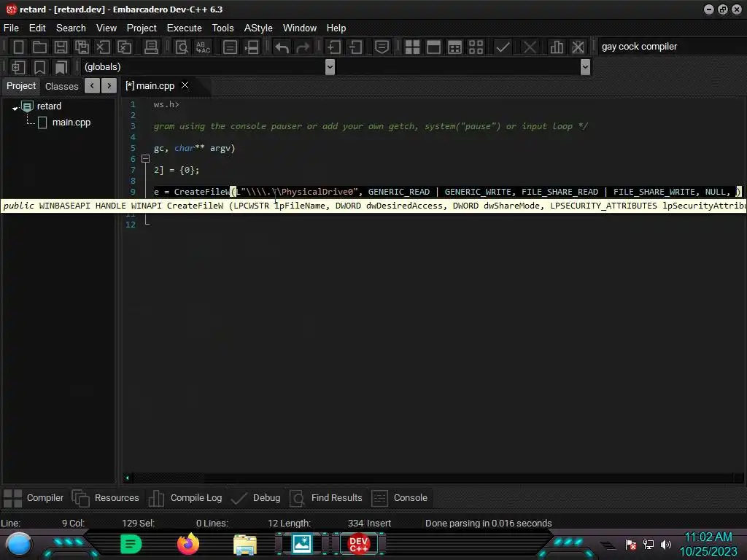Click the right arrow beside Classes tab

tap(109, 86)
